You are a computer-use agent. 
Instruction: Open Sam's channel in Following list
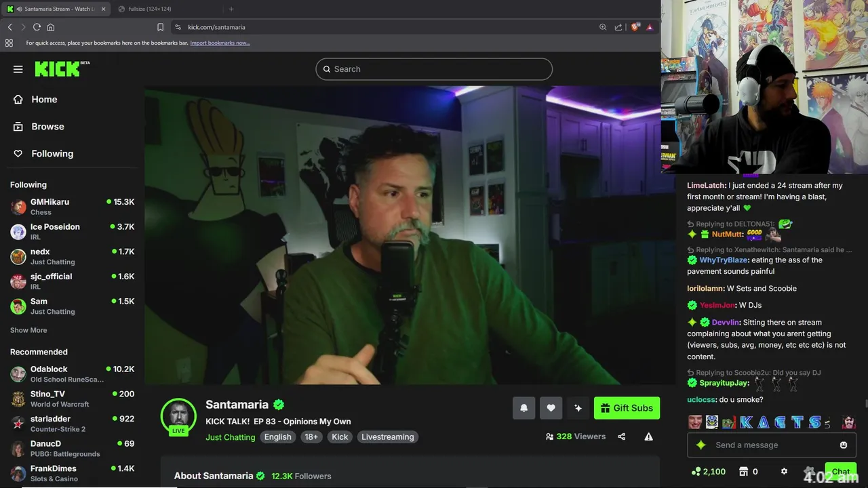73,306
